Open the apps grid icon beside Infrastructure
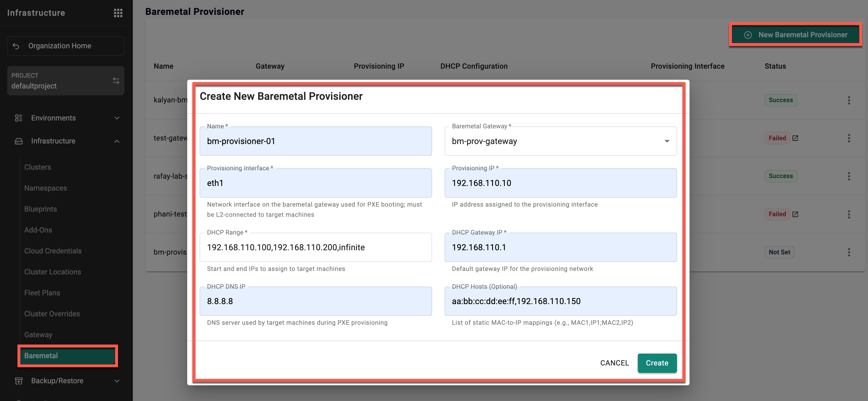Viewport: 868px width, 401px height. tap(118, 13)
